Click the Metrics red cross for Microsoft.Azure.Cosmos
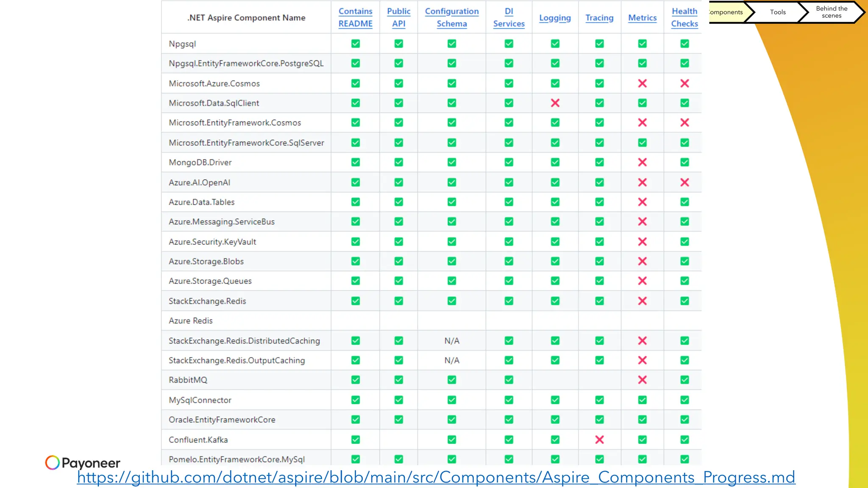The image size is (868, 488). 642,83
